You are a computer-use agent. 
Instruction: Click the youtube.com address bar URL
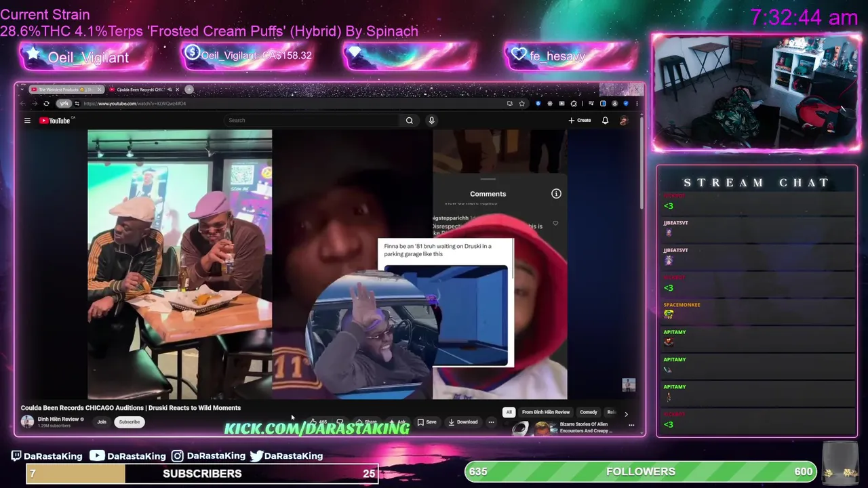[135, 104]
